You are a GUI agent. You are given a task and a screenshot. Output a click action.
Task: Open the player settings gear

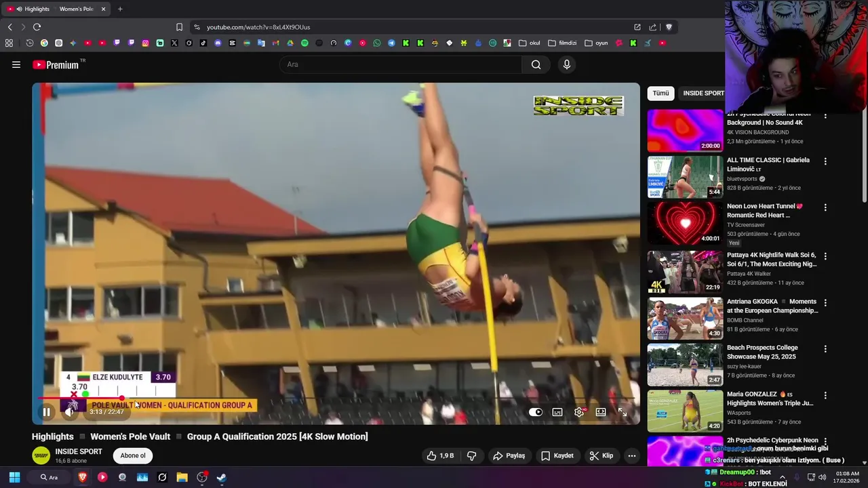pyautogui.click(x=579, y=412)
